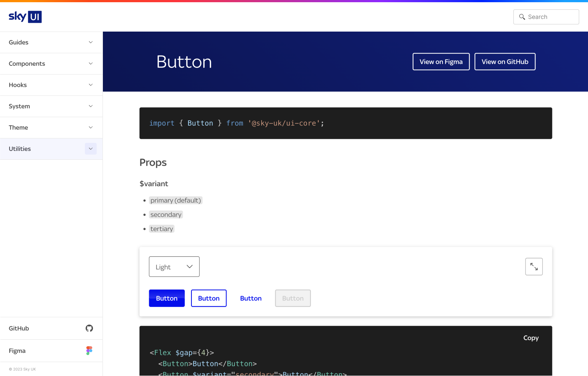Expand the Theme section chevron
The height and width of the screenshot is (376, 588).
tap(91, 127)
